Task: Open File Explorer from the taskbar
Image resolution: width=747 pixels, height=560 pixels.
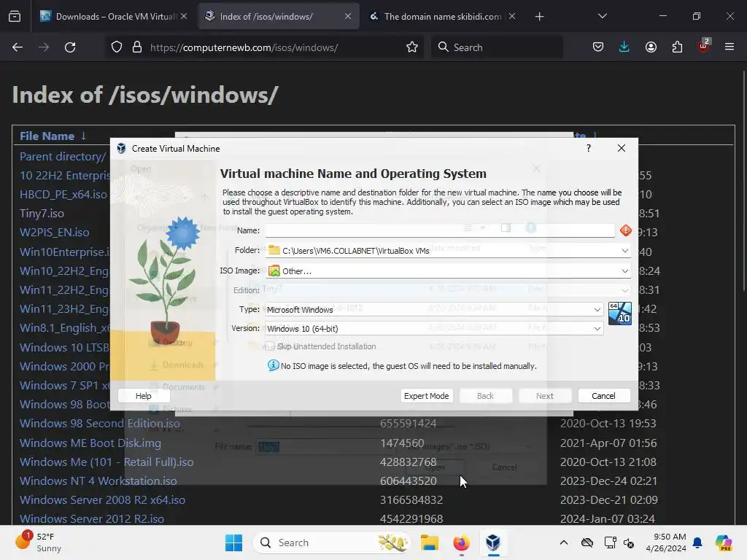Action: pos(429,542)
